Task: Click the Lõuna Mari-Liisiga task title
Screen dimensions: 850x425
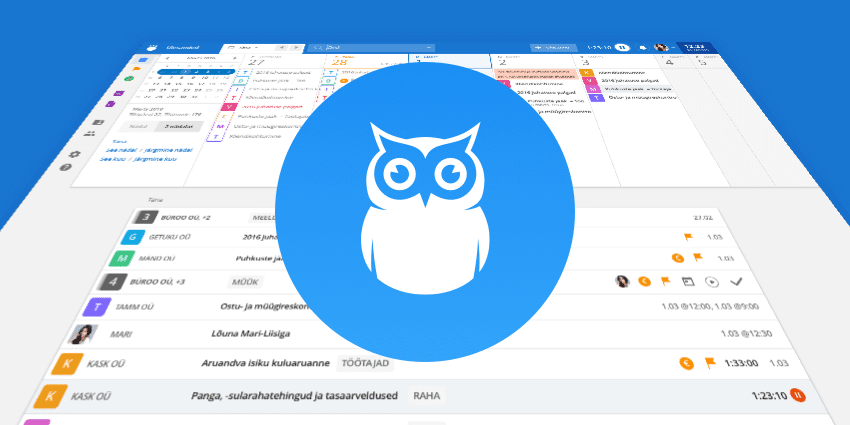Action: 250,334
